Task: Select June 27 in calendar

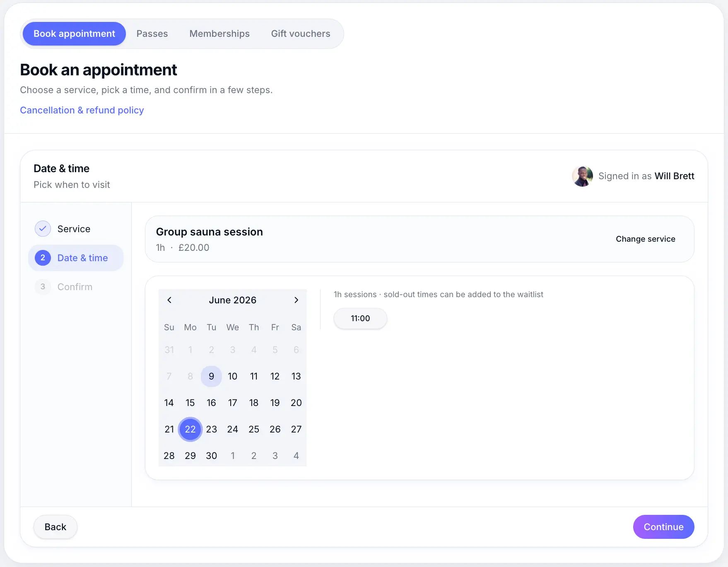Action: [296, 429]
